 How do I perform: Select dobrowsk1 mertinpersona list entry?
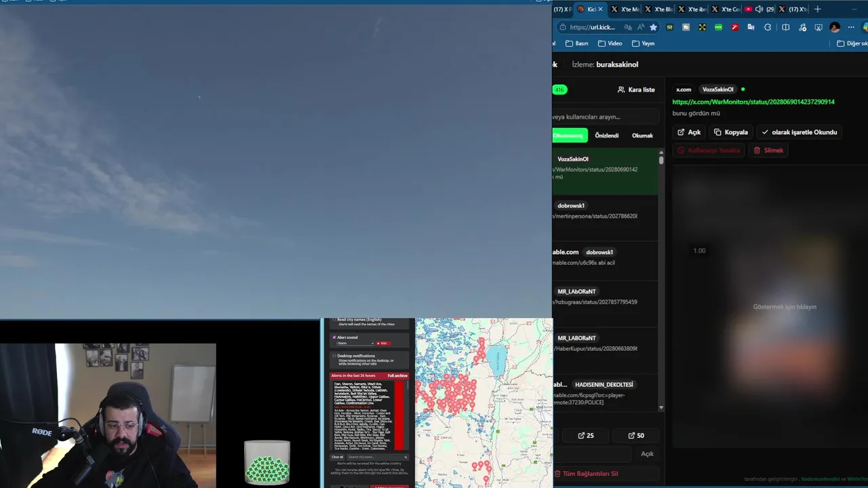605,218
